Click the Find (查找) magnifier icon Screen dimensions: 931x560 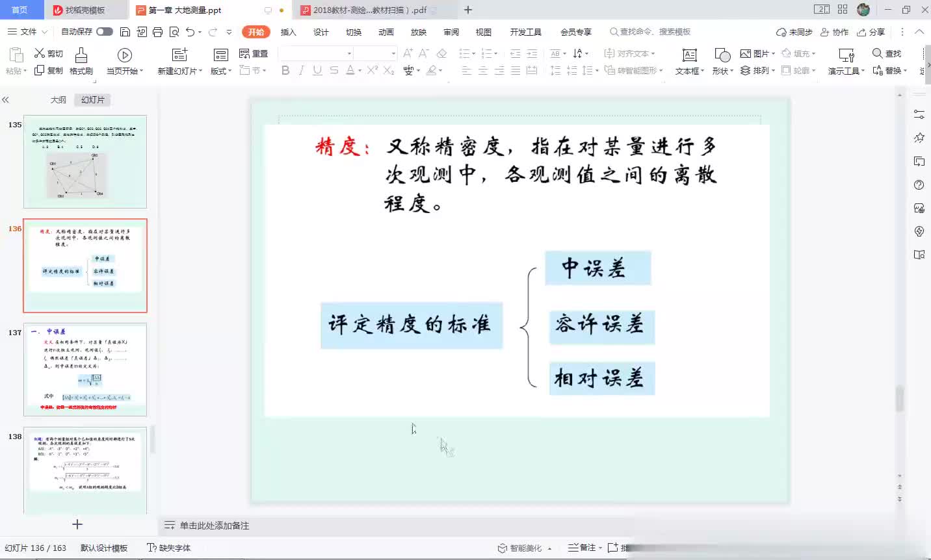click(x=878, y=53)
